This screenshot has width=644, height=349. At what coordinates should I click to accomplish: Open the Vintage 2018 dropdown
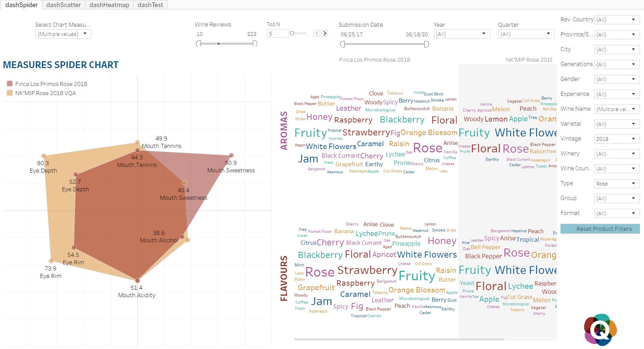pyautogui.click(x=617, y=139)
